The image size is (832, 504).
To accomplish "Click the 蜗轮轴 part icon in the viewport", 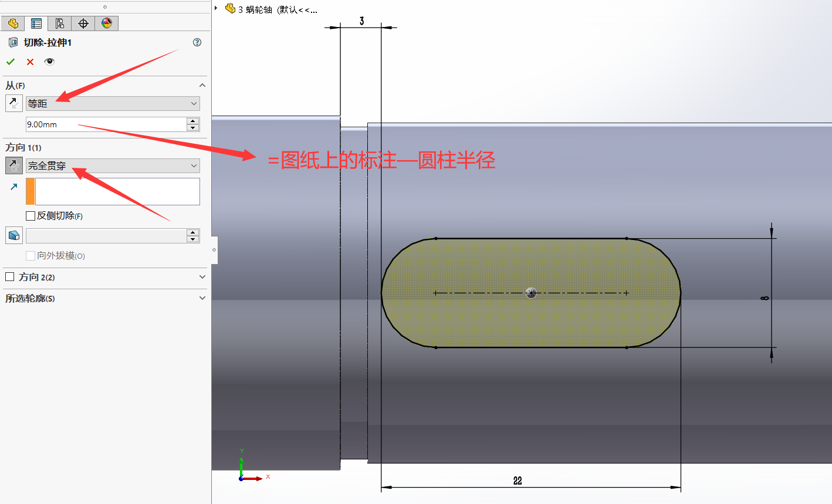I will click(x=230, y=8).
